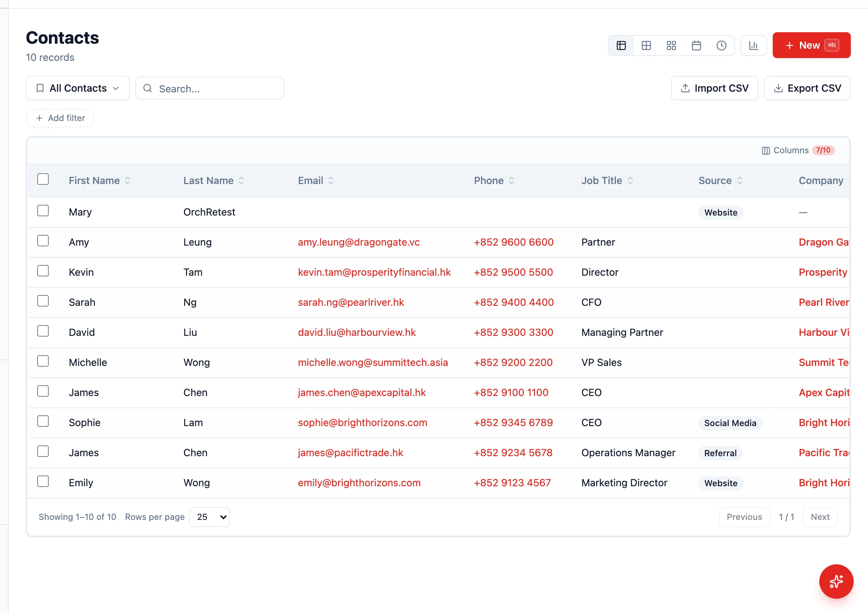Call phone number +852 9600 6600
This screenshot has height=613, width=868.
click(513, 242)
